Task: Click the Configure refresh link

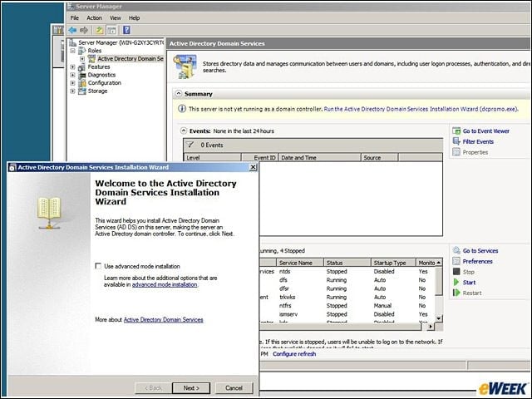Action: click(294, 354)
